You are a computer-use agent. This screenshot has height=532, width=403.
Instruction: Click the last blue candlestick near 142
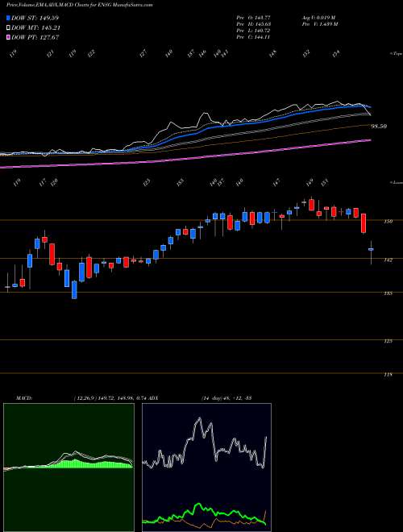(x=371, y=249)
